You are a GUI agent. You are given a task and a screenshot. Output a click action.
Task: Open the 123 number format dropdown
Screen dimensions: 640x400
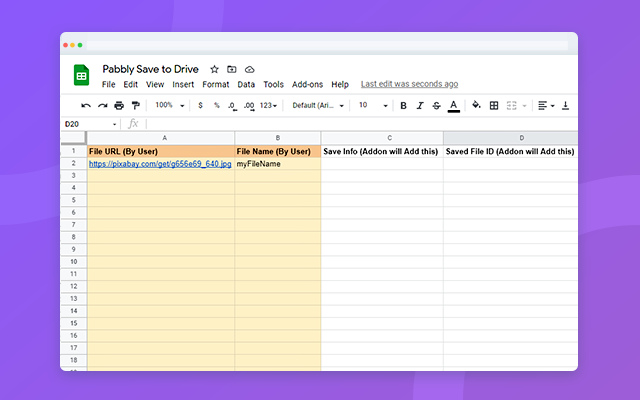[268, 105]
